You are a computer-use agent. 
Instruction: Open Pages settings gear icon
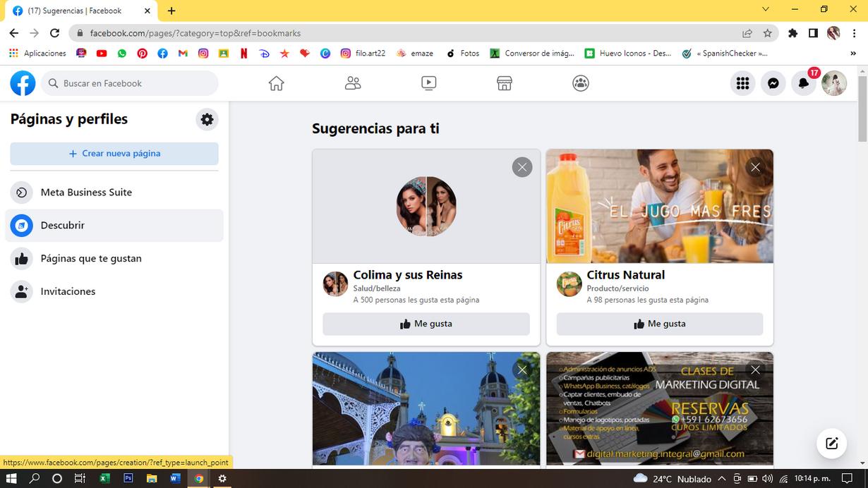click(x=207, y=119)
